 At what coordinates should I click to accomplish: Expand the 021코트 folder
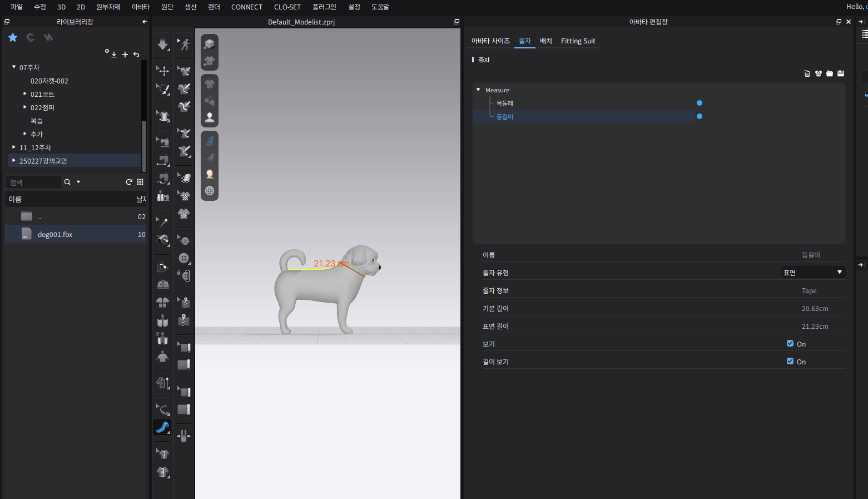point(25,94)
